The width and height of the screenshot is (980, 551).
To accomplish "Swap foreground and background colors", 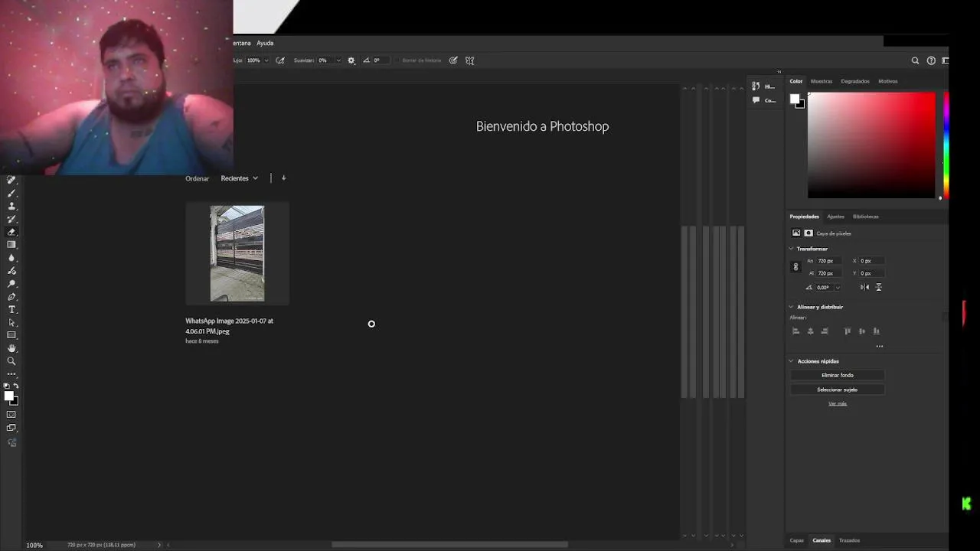I will [16, 386].
